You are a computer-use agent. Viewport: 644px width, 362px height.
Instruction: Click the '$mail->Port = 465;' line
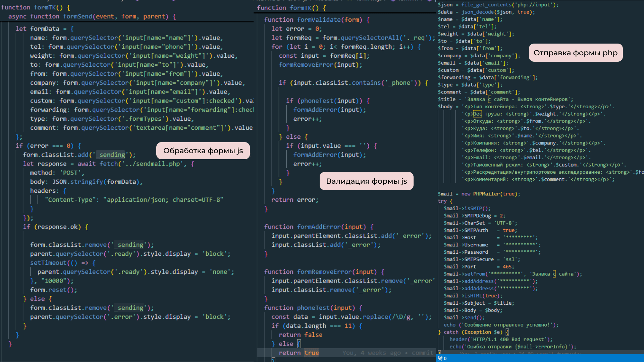(479, 267)
